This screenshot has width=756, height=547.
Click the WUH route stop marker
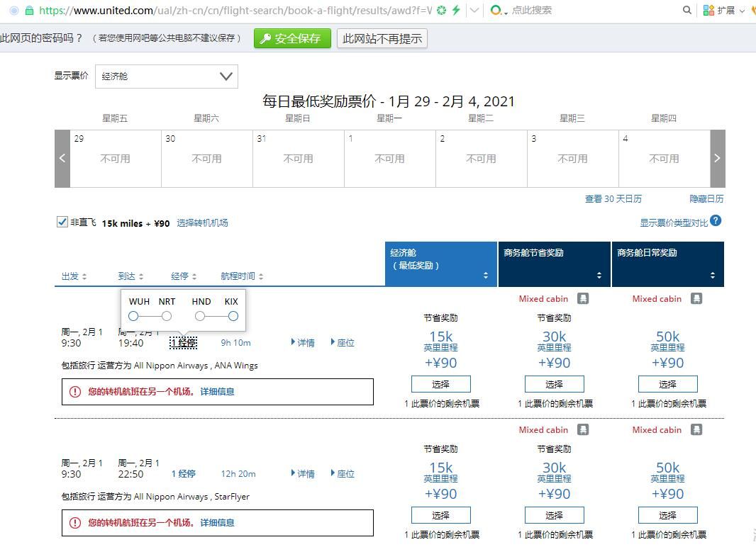coord(133,316)
